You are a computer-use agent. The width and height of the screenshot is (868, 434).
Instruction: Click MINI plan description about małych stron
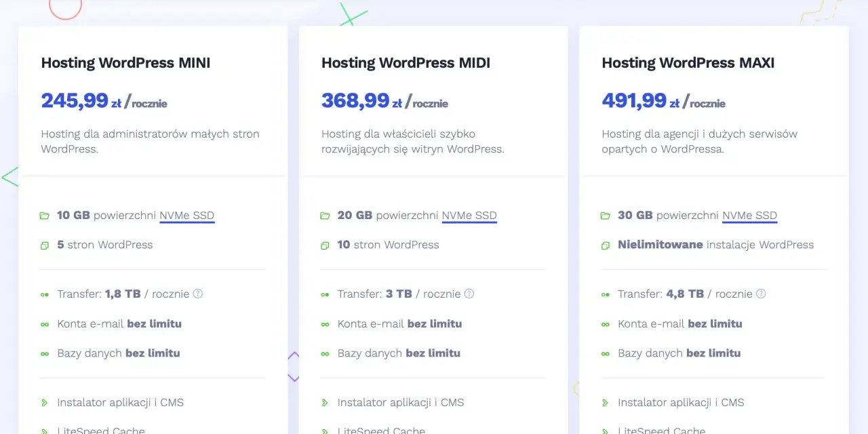(150, 141)
